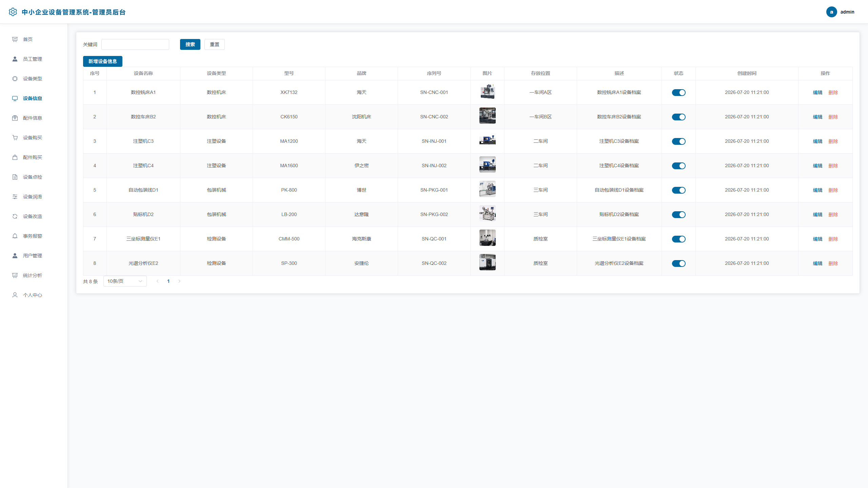Click the 首页 sidebar icon
The width and height of the screenshot is (868, 488).
(x=15, y=39)
